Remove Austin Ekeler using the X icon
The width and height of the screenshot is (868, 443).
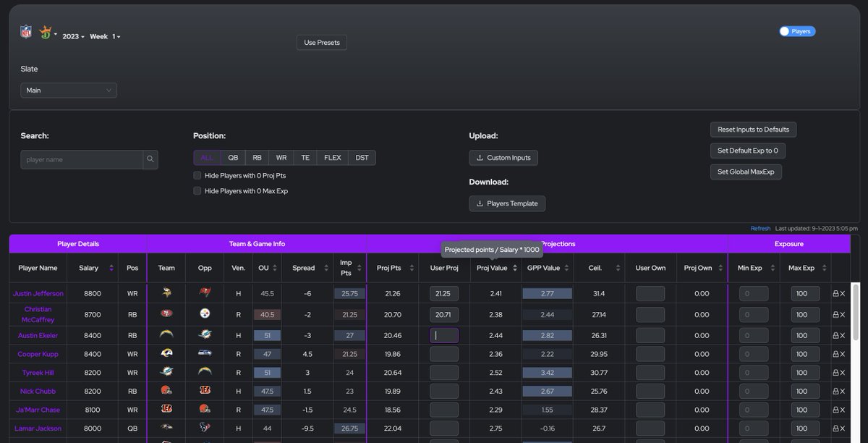click(843, 335)
